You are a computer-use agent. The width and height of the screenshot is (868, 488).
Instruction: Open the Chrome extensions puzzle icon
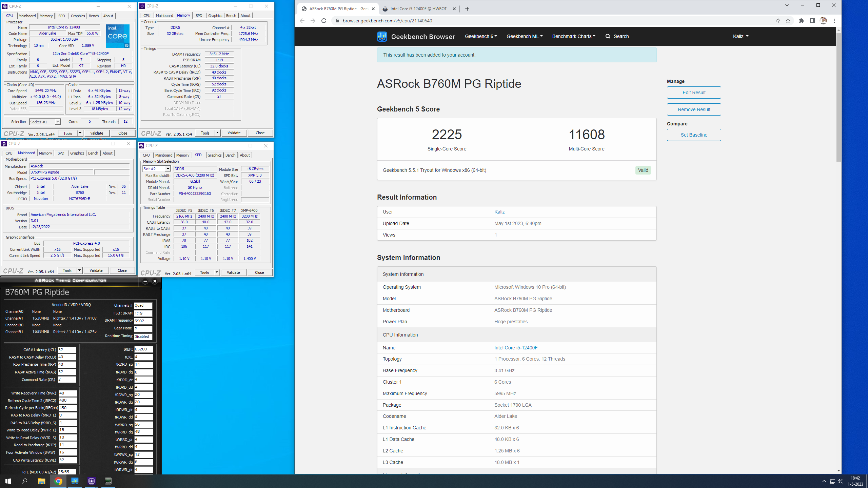(x=802, y=21)
